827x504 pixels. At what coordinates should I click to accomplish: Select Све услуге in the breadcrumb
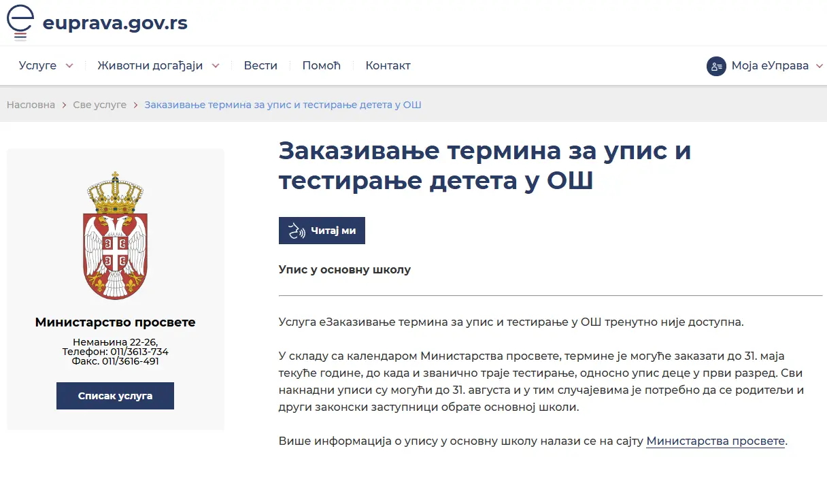[x=99, y=105]
